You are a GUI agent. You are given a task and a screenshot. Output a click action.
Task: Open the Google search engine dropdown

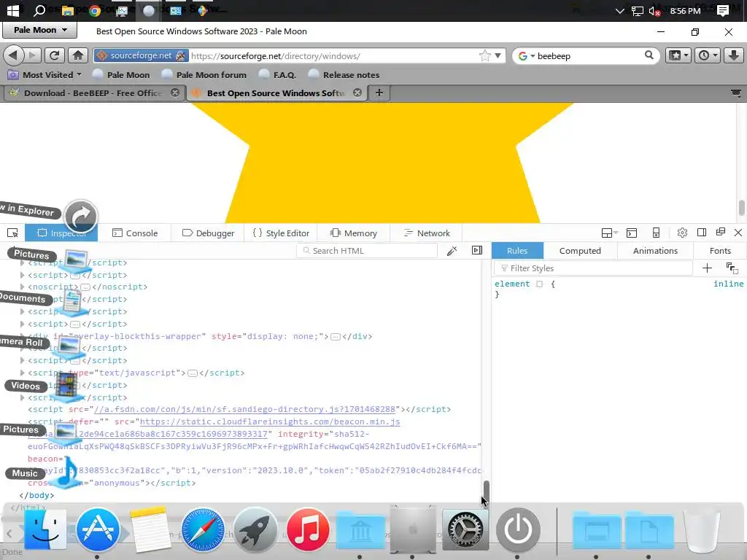[x=527, y=55]
